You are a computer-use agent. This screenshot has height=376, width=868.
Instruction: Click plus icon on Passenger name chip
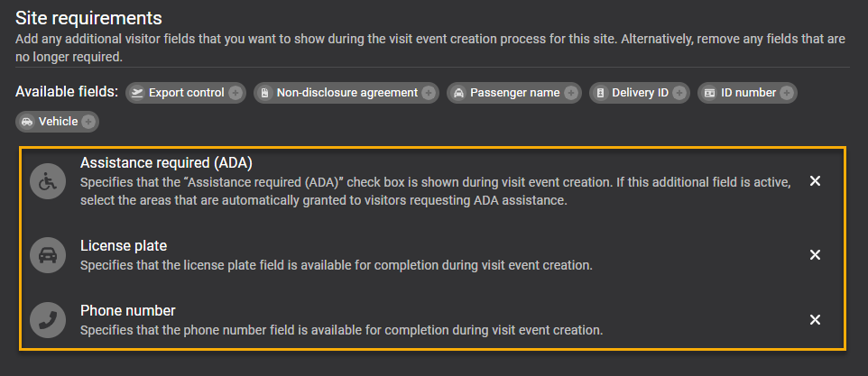click(x=571, y=93)
